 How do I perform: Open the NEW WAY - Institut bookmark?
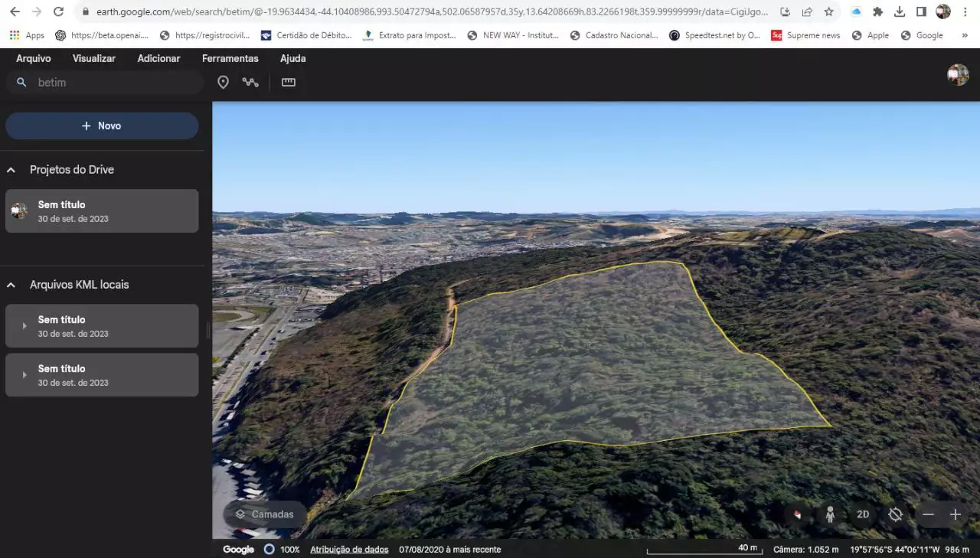coord(513,35)
